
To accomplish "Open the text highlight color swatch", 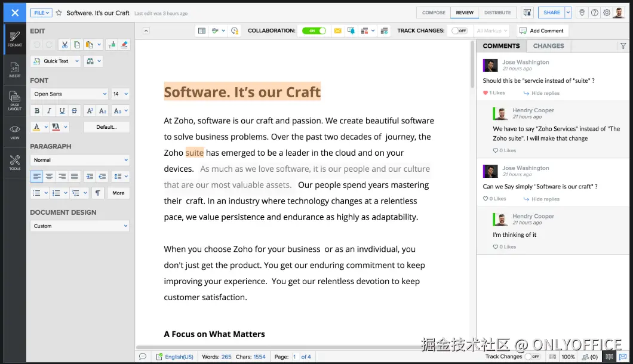I will (56, 127).
